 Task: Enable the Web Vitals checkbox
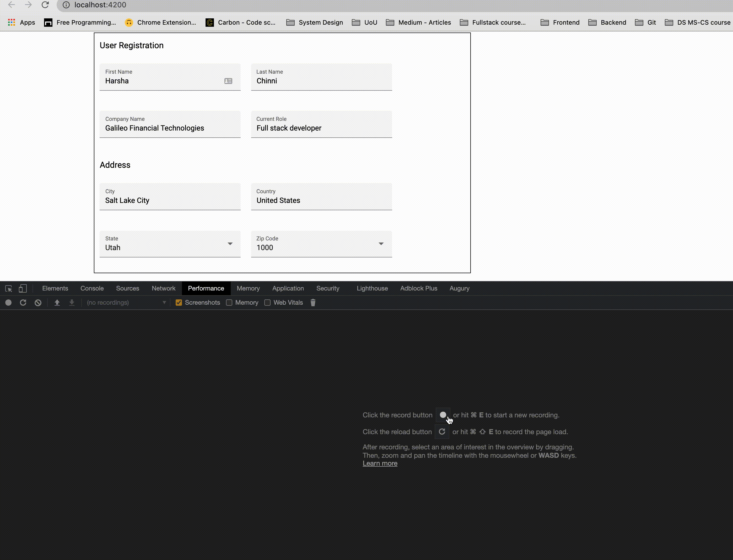point(267,303)
